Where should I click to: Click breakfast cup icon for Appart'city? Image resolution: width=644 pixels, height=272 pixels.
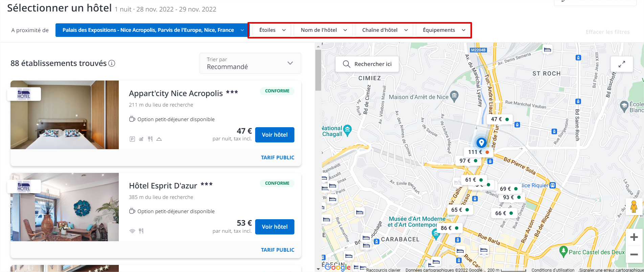tap(132, 119)
